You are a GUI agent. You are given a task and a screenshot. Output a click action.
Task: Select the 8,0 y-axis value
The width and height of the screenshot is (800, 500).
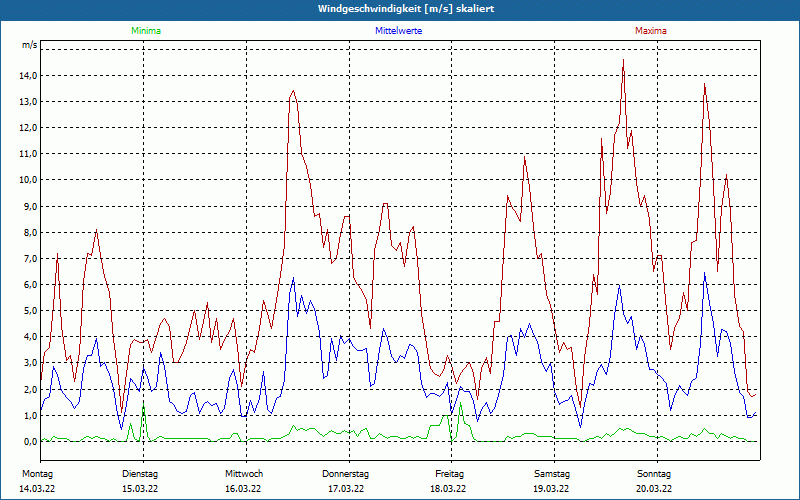(x=29, y=232)
